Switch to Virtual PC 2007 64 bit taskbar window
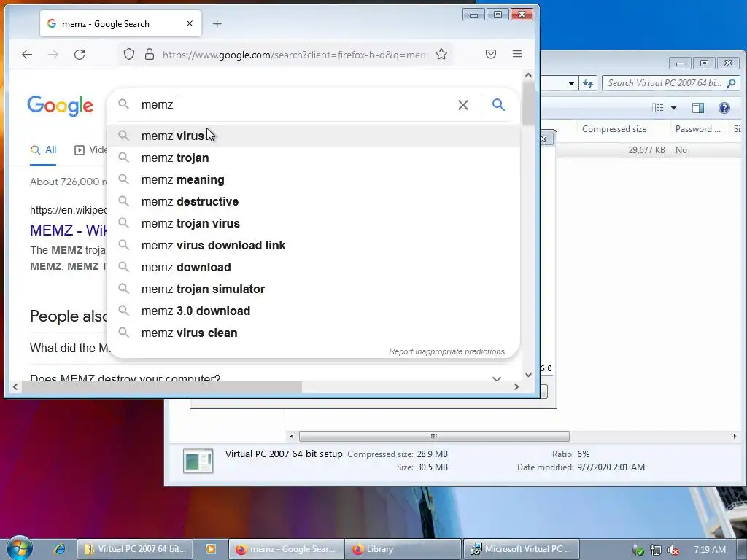 (135, 549)
